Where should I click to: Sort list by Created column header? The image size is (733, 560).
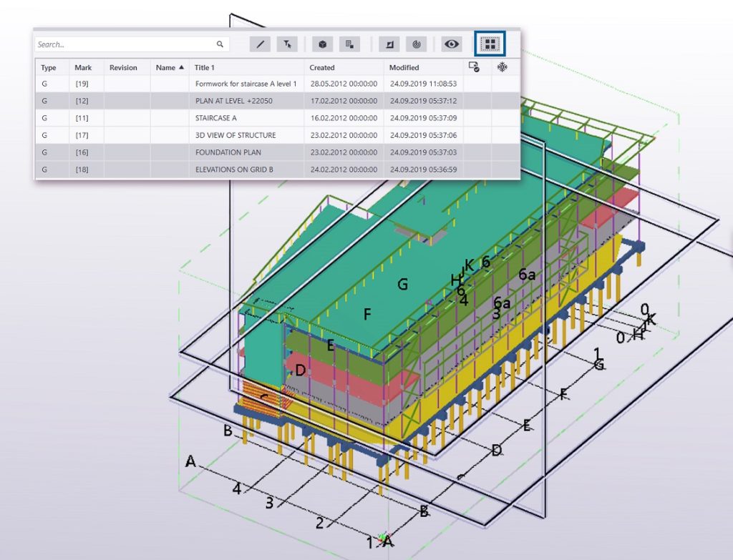322,67
